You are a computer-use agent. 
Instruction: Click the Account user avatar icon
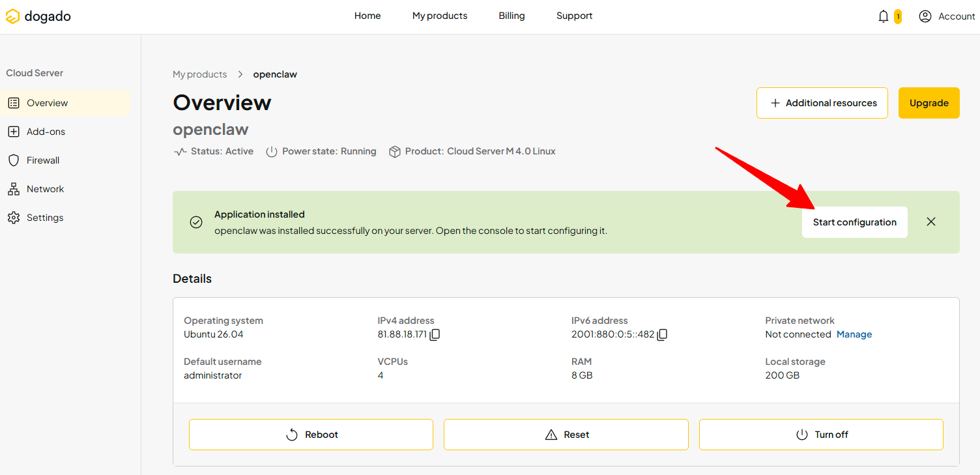[925, 16]
